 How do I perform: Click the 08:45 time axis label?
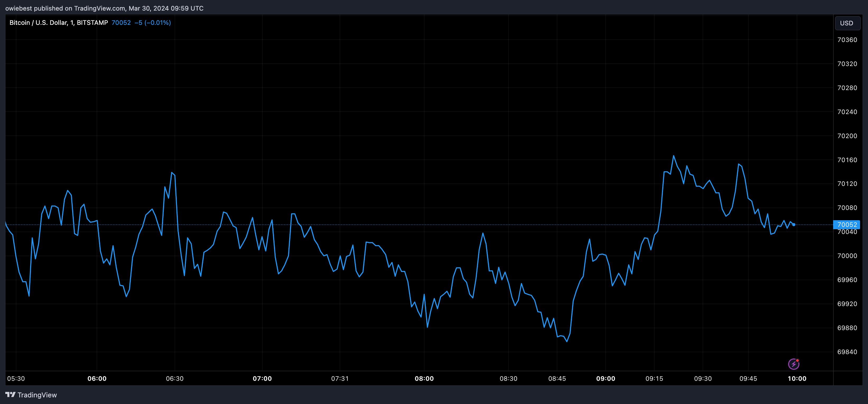click(x=557, y=378)
